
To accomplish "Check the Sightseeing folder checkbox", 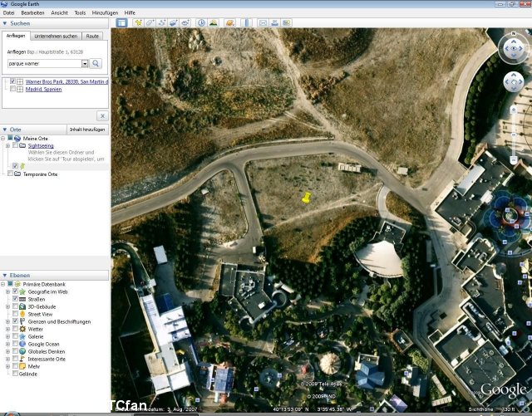I will (15, 145).
